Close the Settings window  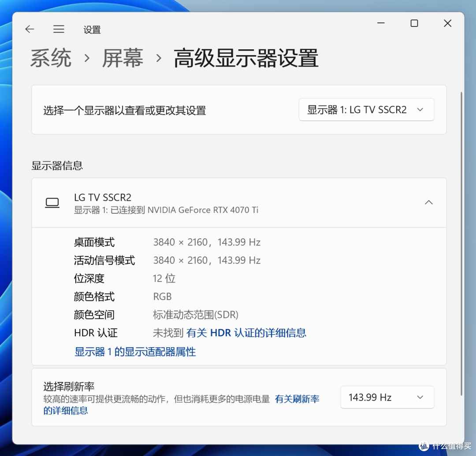click(447, 23)
